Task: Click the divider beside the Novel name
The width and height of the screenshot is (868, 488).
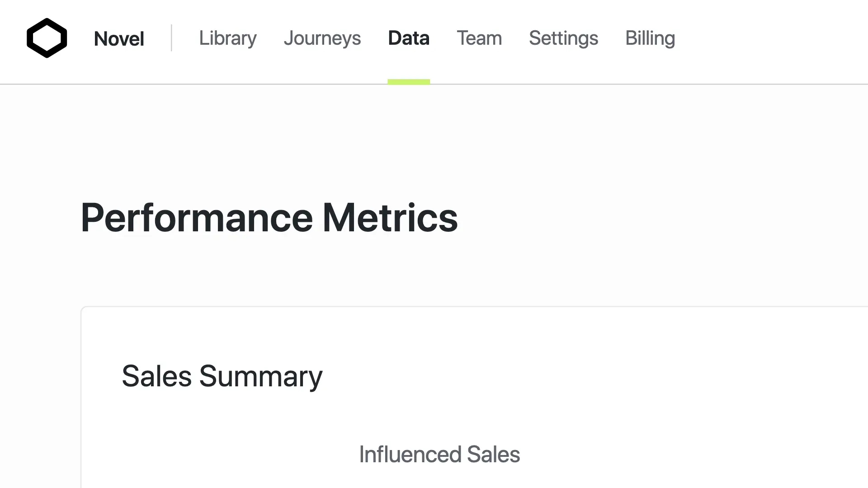Action: [x=171, y=38]
